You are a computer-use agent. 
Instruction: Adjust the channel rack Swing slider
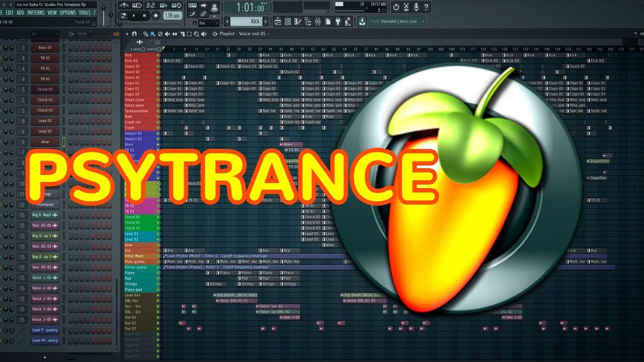point(99,34)
